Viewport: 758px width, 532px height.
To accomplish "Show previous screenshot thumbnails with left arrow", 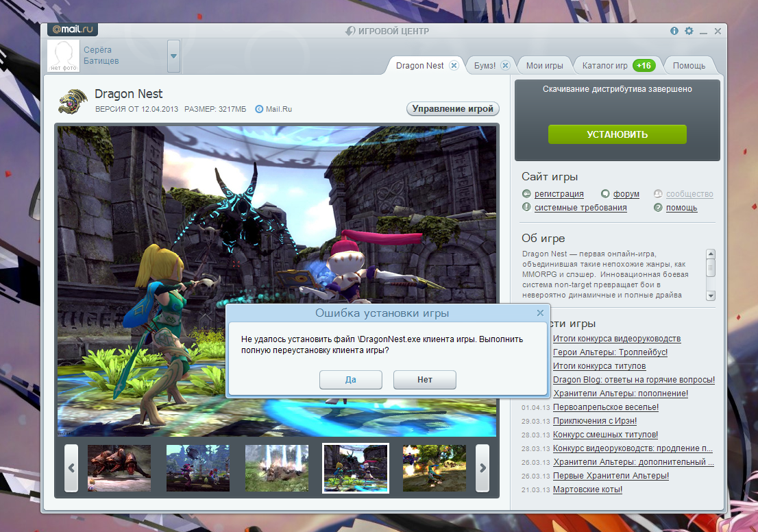I will [x=71, y=468].
